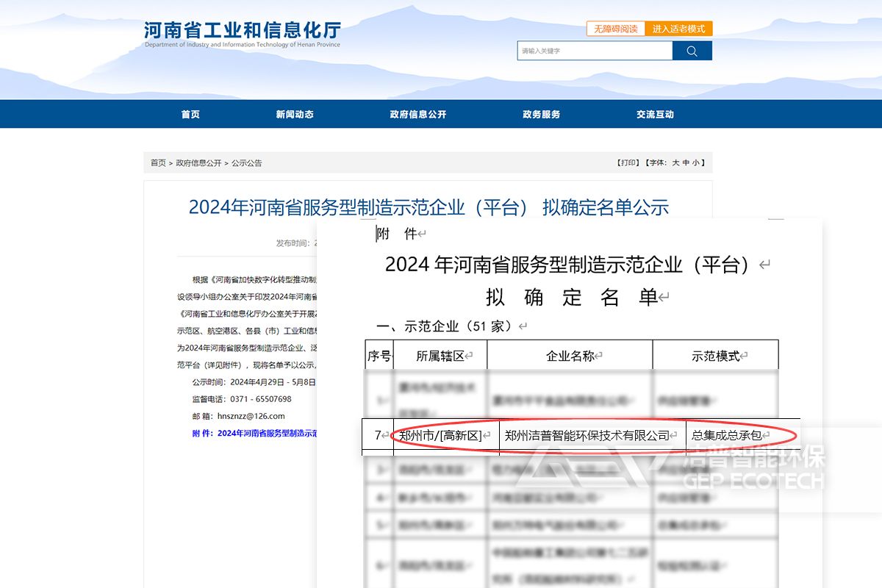Select 政务服务 in the navigation bar

pyautogui.click(x=541, y=114)
